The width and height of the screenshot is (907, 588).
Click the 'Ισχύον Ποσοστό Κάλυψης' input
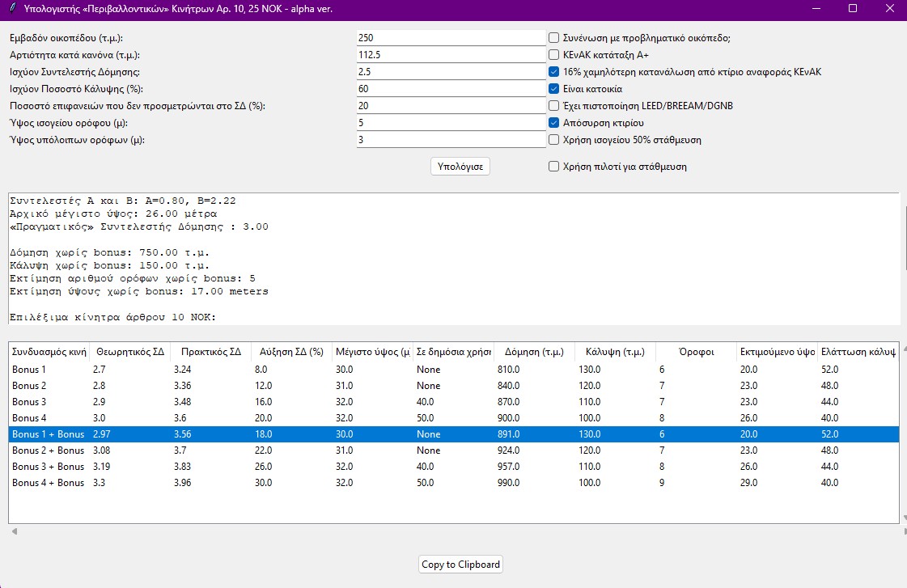(451, 89)
